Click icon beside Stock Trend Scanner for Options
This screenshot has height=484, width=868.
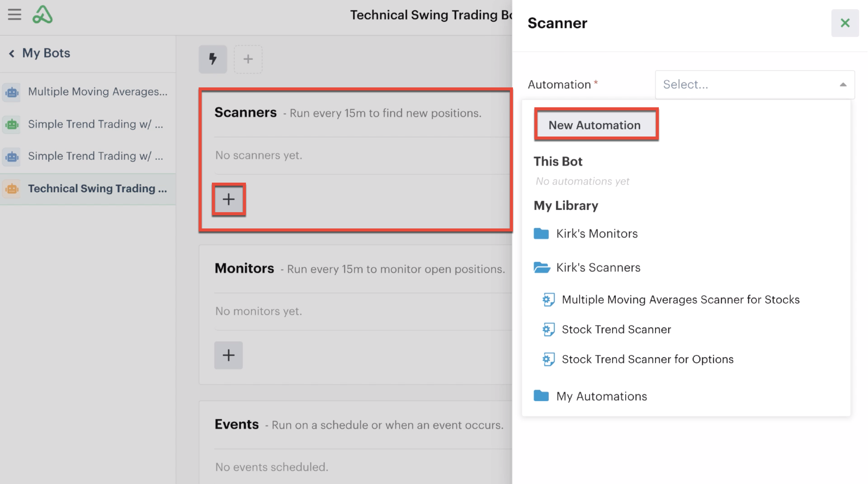(549, 359)
